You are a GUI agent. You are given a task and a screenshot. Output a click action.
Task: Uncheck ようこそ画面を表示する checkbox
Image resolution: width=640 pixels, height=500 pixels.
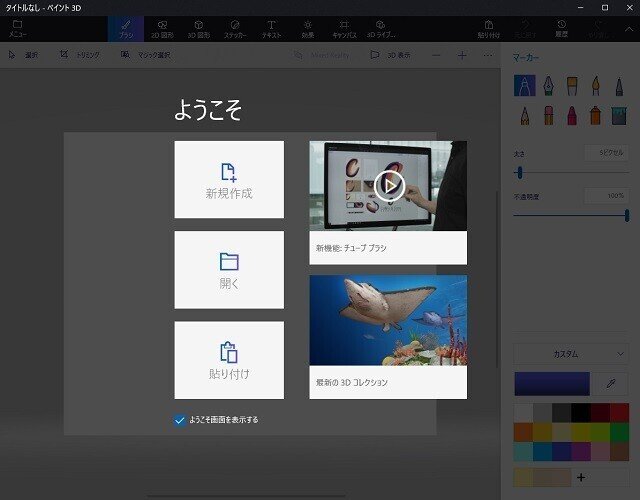tap(179, 420)
